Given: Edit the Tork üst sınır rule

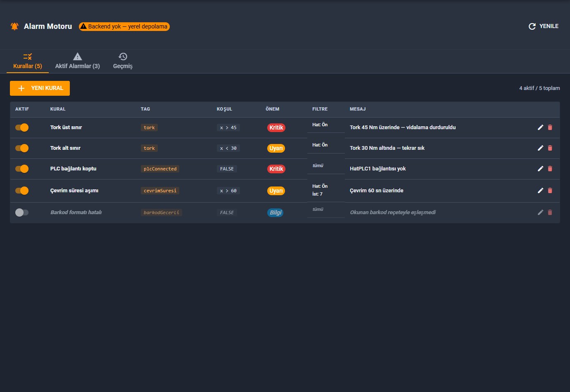Looking at the screenshot, I should click(540, 128).
